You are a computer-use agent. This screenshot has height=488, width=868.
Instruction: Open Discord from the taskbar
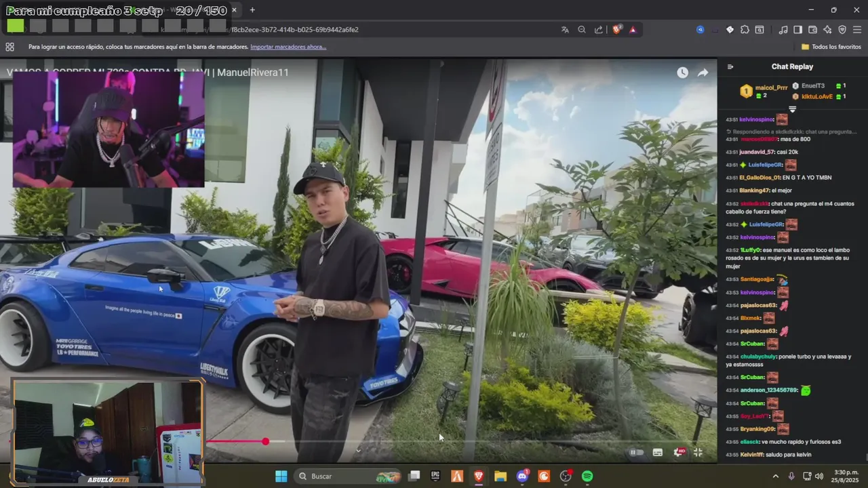pyautogui.click(x=522, y=476)
